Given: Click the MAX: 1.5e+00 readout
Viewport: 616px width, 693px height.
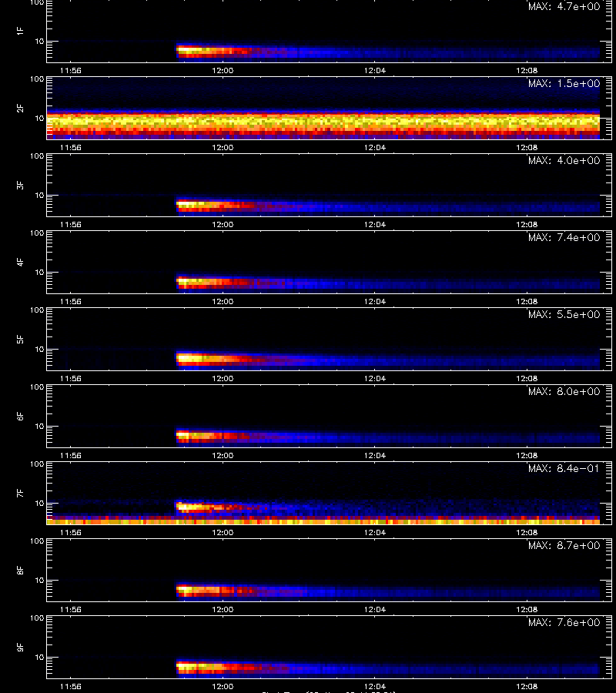Looking at the screenshot, I should click(x=564, y=83).
